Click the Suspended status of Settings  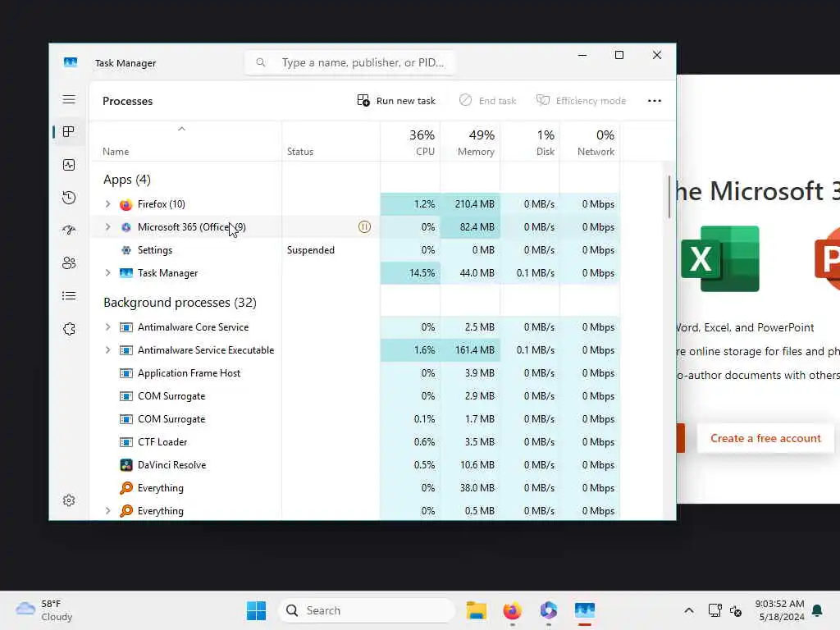tap(310, 250)
